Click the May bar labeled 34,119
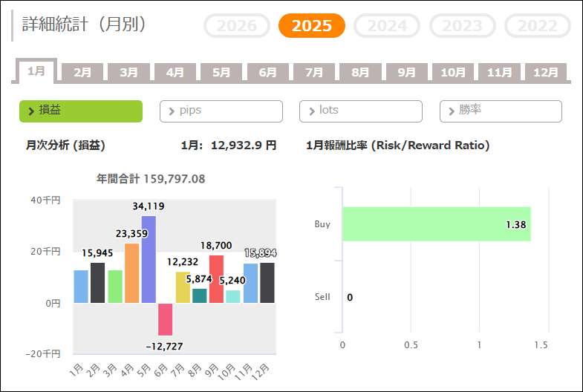Viewport: 583px width, 392px height. point(149,259)
